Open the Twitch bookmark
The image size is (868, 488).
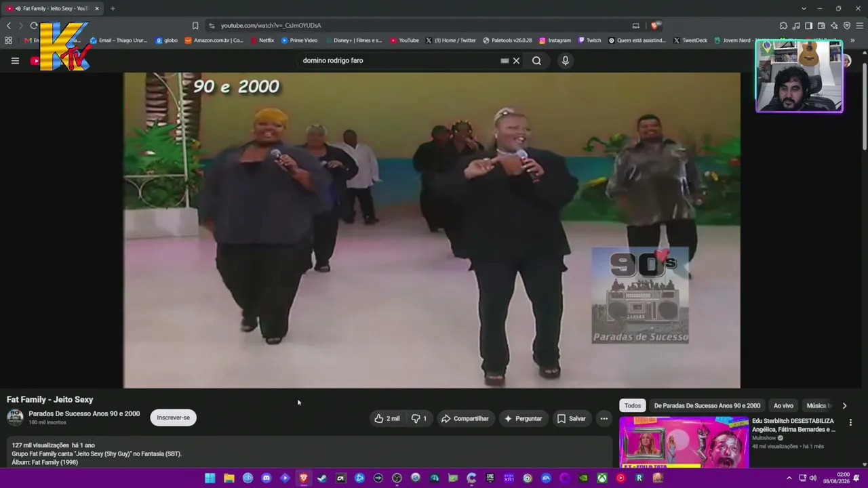point(589,41)
